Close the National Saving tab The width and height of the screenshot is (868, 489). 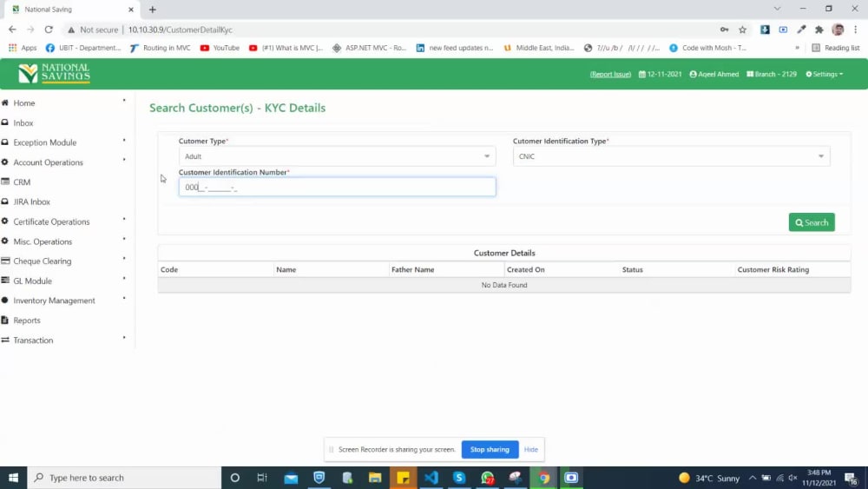131,10
